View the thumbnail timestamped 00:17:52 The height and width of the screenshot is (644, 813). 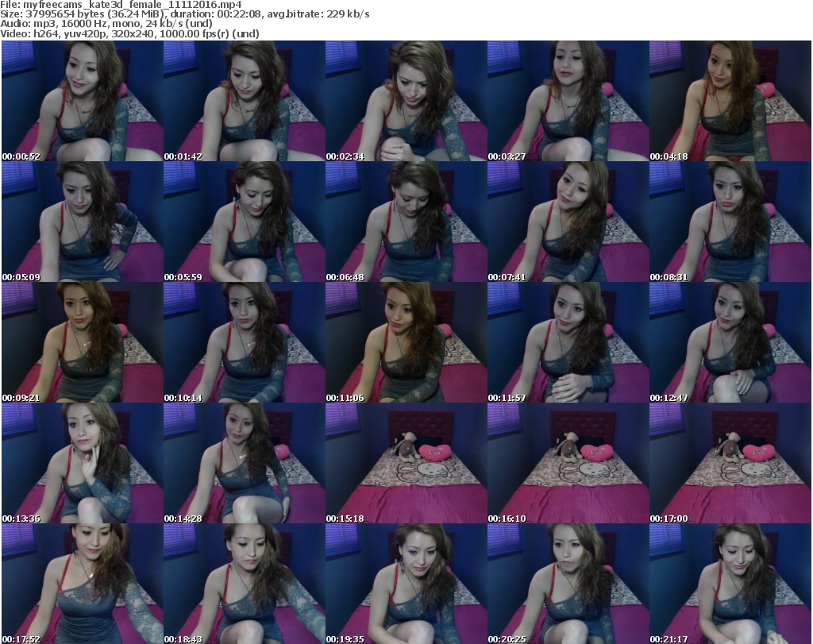[x=83, y=584]
